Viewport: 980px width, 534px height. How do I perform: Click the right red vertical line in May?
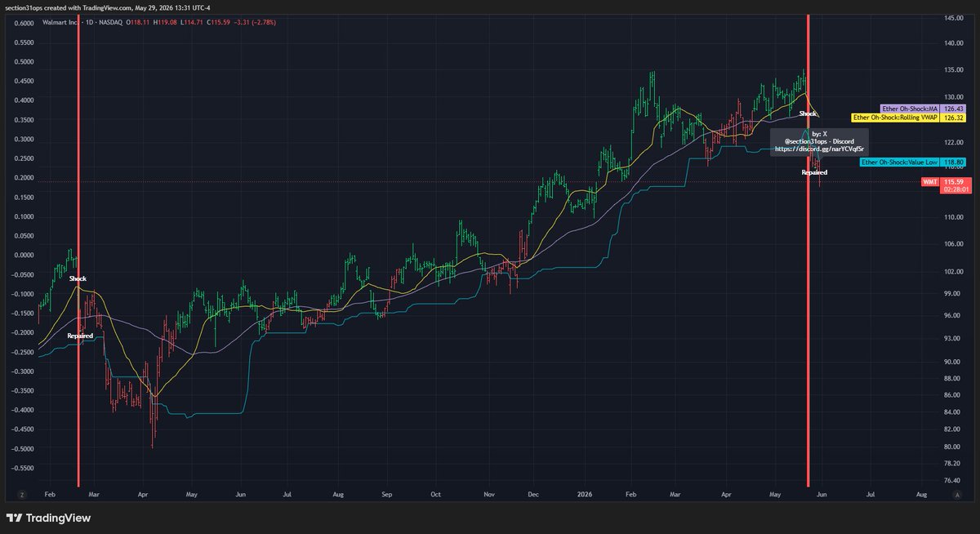click(808, 250)
